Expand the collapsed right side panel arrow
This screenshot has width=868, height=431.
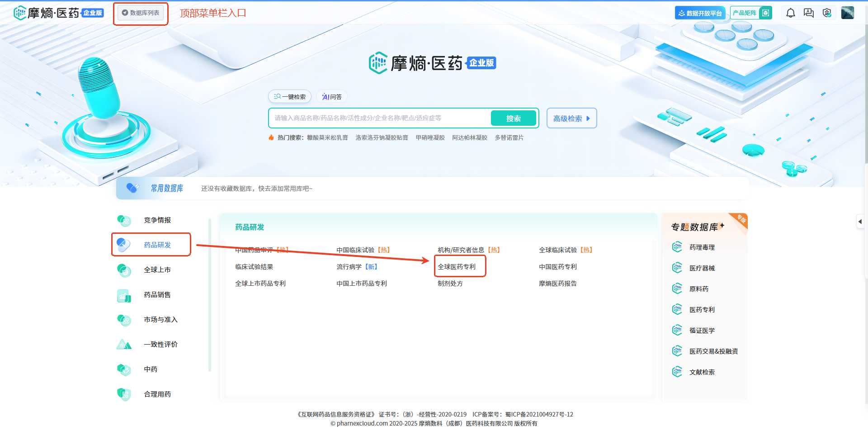[860, 222]
